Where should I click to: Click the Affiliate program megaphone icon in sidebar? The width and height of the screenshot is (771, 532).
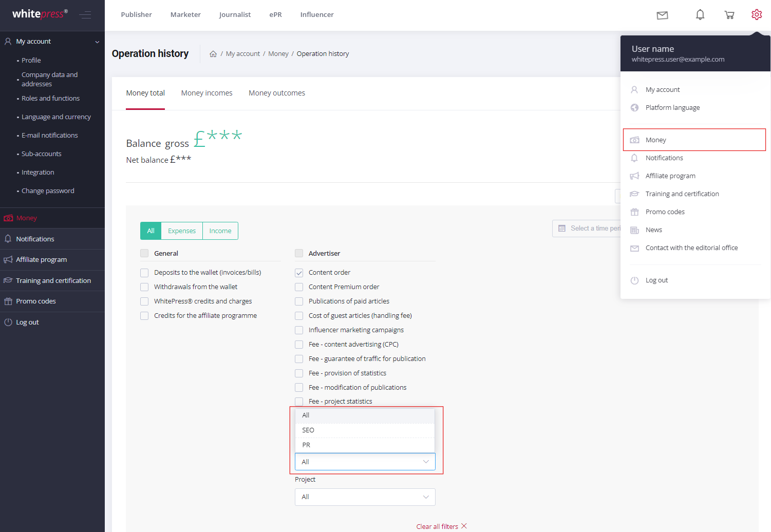pos(8,260)
